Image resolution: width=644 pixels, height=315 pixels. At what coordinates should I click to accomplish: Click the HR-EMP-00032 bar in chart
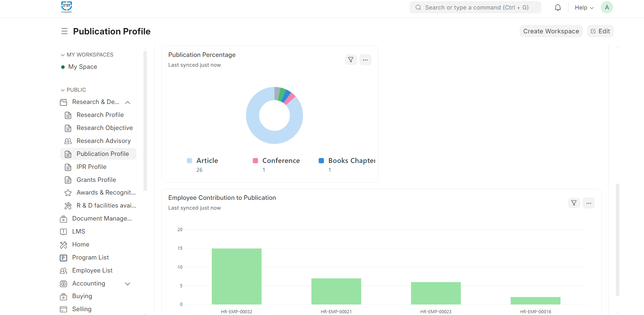coord(236,276)
